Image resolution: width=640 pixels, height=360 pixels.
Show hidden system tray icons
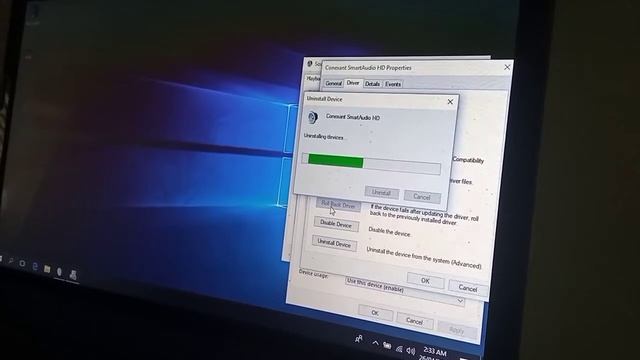click(x=375, y=343)
